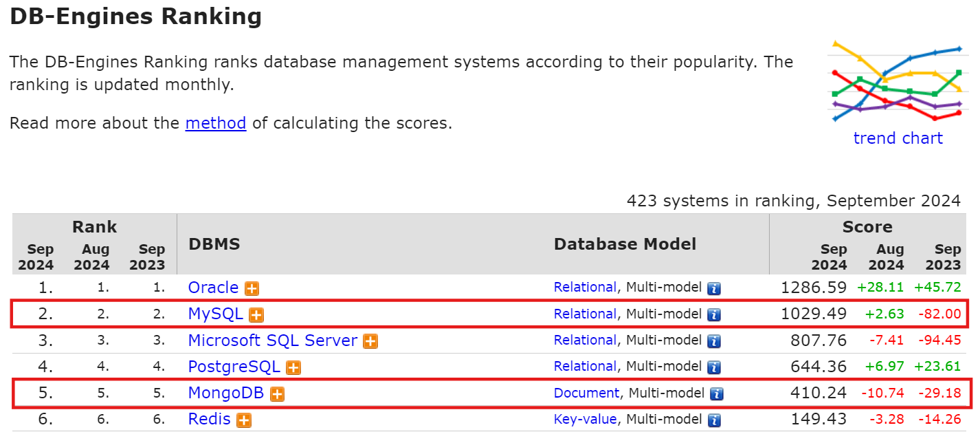Viewport: 980px width, 432px height.
Task: Click the Relational link in PostgreSQL row
Action: pyautogui.click(x=586, y=367)
